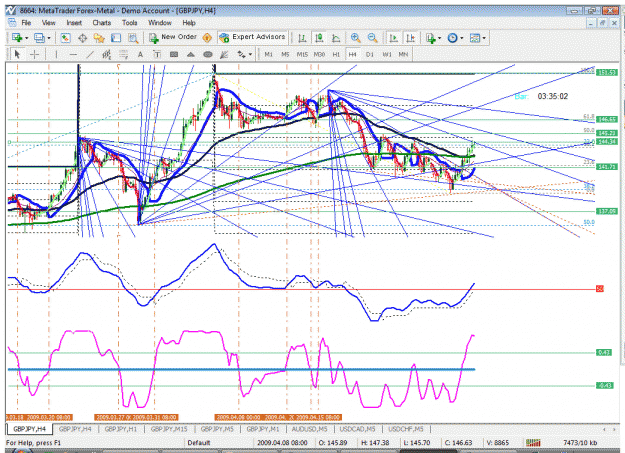Screen dimensions: 625x453
Task: Draw a vertical line with the toolbar tool
Action: click(x=56, y=55)
